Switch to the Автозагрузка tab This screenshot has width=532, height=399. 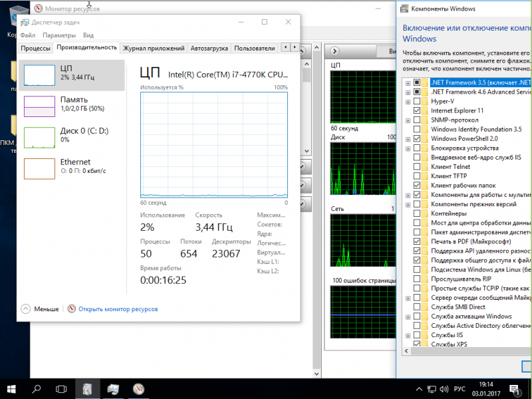coord(209,48)
